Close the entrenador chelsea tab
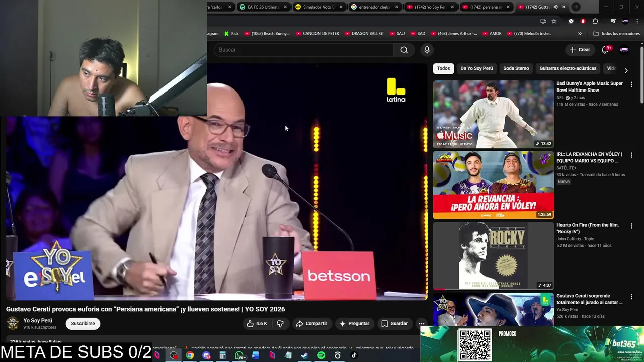This screenshot has height=362, width=644. coord(396,7)
